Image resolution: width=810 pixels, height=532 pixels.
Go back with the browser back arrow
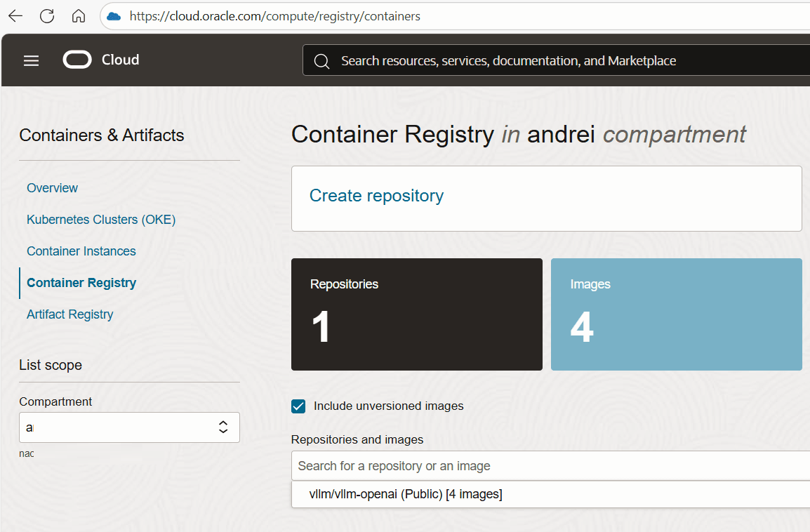coord(15,16)
